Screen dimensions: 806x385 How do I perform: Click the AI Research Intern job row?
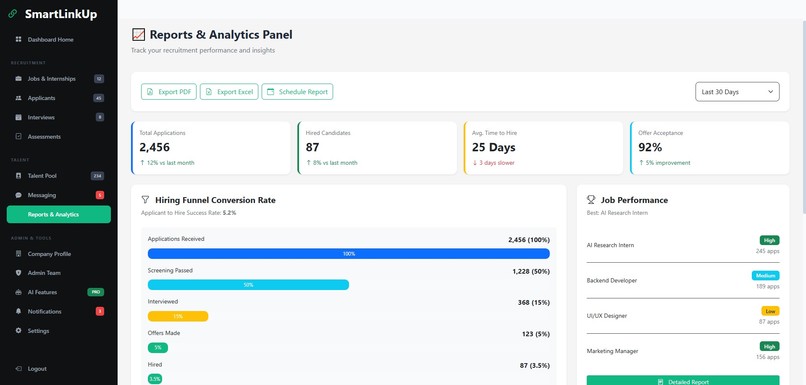pos(683,245)
